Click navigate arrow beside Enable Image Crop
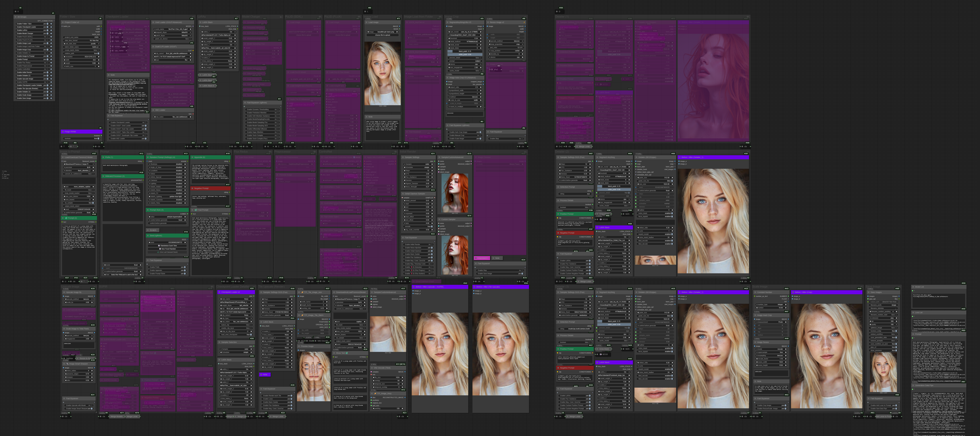Image resolution: width=980 pixels, height=436 pixels. click(51, 50)
